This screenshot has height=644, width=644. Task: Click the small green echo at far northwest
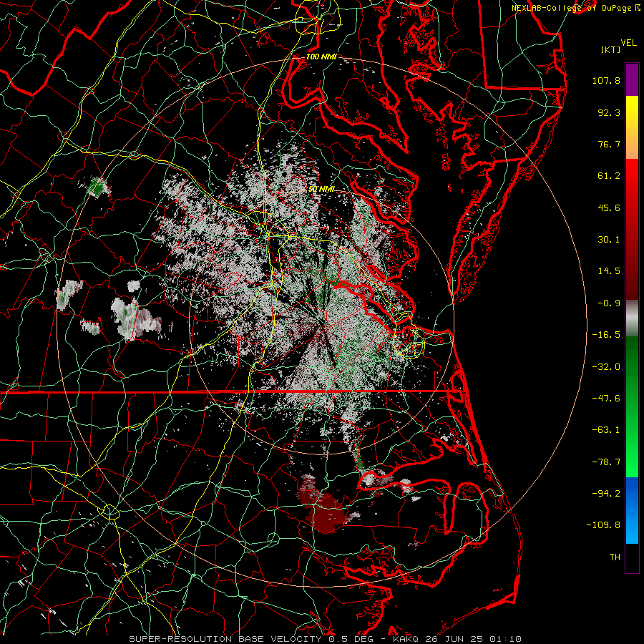click(x=97, y=187)
